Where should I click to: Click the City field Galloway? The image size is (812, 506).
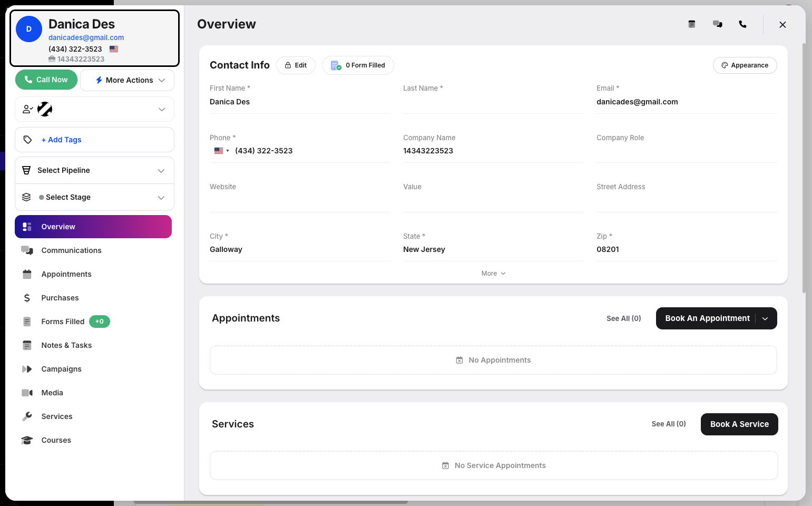(x=300, y=249)
